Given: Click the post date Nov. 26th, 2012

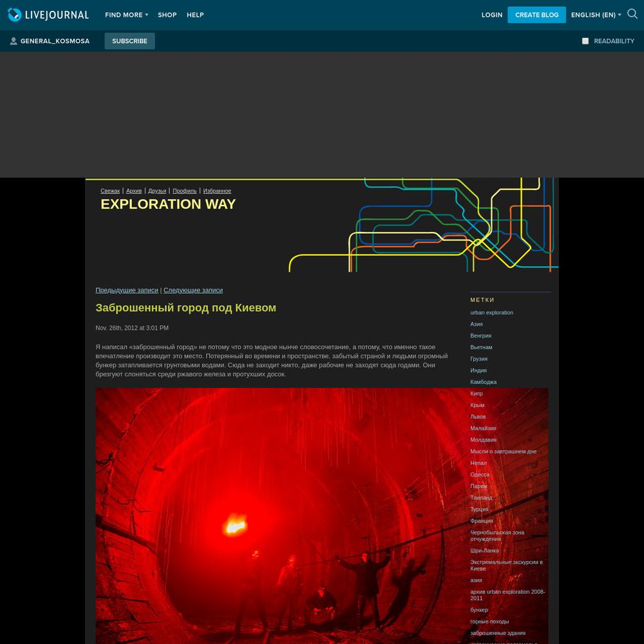Looking at the screenshot, I should tap(132, 328).
